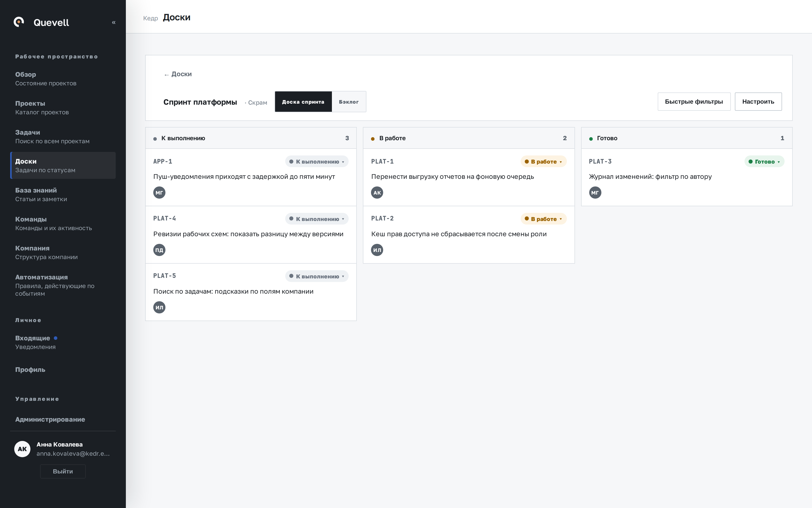812x508 pixels.
Task: Open Обзор in the sidebar
Action: 63,79
